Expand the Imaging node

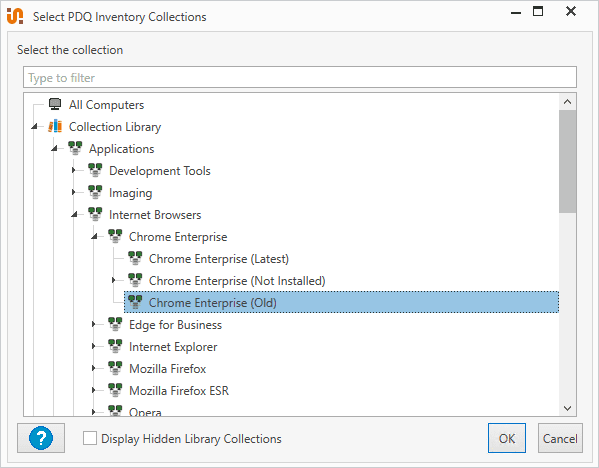coord(73,192)
